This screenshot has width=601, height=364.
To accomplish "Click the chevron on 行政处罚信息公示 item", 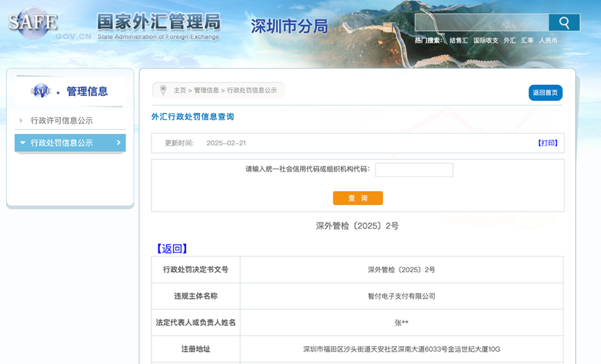I will pyautogui.click(x=118, y=142).
